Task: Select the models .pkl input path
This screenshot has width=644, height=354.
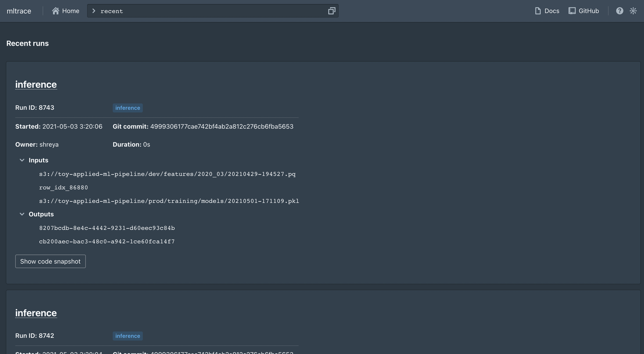Action: (x=169, y=201)
